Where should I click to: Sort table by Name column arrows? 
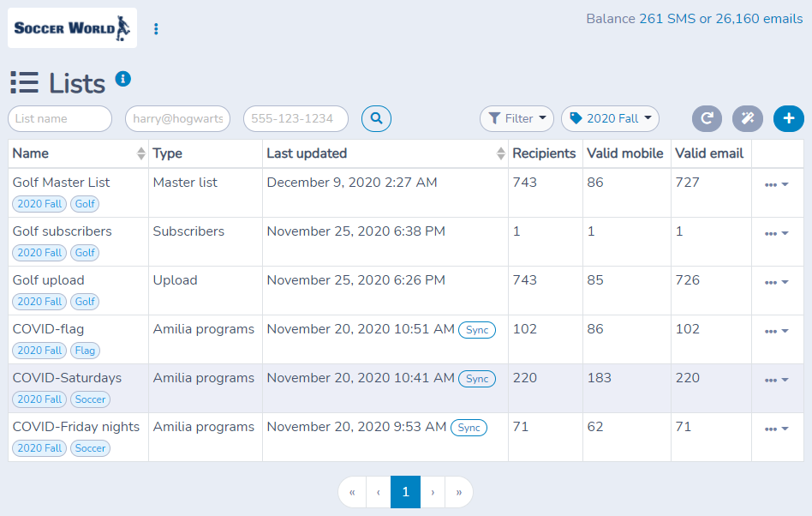tap(140, 153)
